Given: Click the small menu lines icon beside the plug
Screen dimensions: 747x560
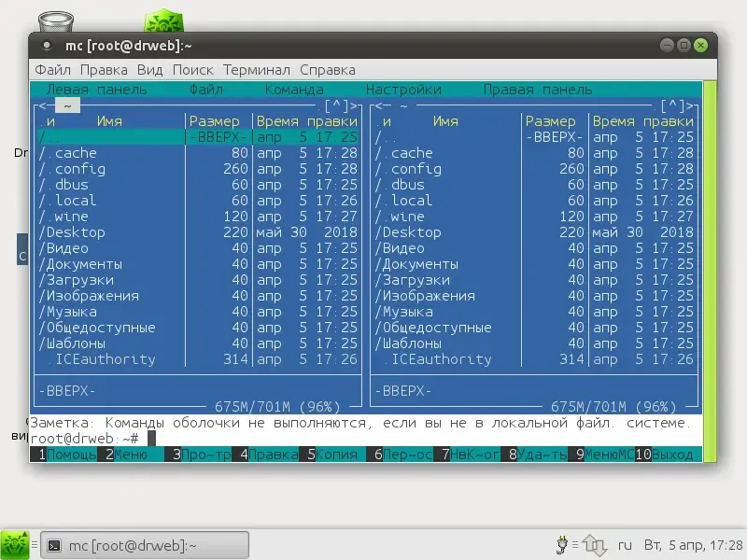Looking at the screenshot, I should [575, 544].
